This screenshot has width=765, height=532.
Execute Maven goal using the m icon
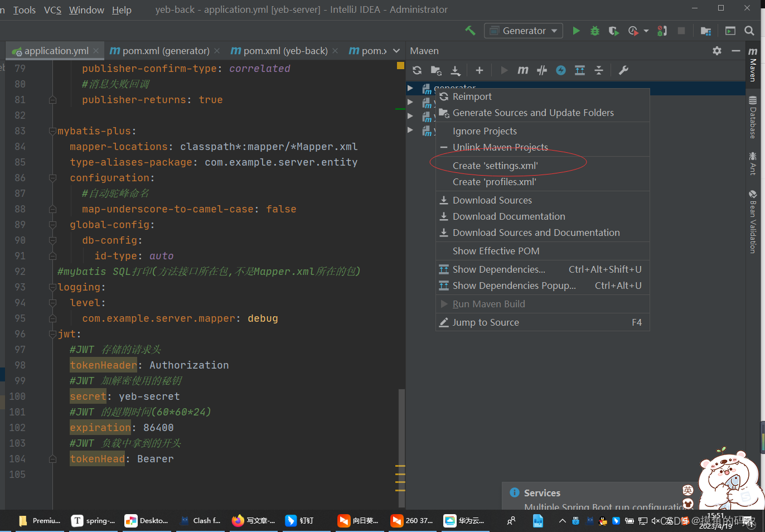(x=522, y=70)
